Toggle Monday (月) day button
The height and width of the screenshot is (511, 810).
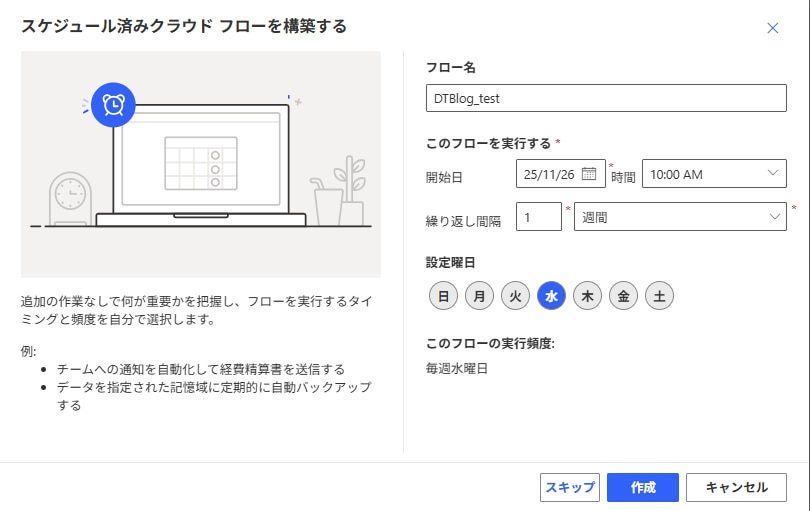pos(479,296)
